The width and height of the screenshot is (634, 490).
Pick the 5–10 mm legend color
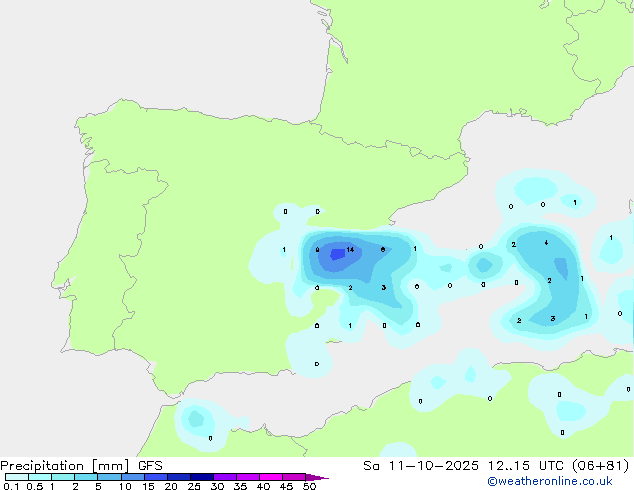coord(110,477)
